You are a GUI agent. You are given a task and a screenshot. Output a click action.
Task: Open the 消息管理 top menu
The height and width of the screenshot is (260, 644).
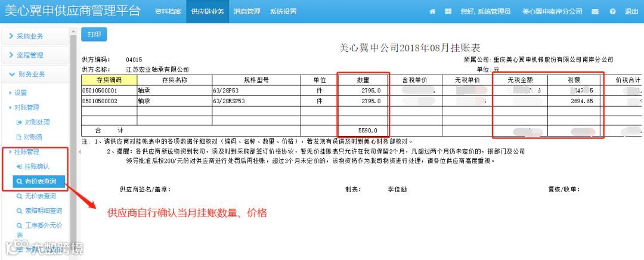[247, 11]
